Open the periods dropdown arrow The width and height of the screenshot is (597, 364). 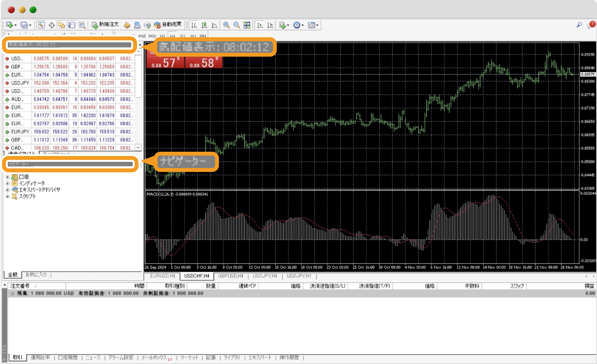click(x=303, y=26)
